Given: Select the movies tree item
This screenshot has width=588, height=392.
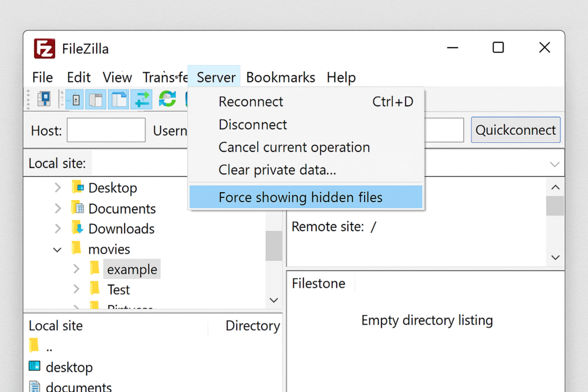Looking at the screenshot, I should pyautogui.click(x=109, y=249).
